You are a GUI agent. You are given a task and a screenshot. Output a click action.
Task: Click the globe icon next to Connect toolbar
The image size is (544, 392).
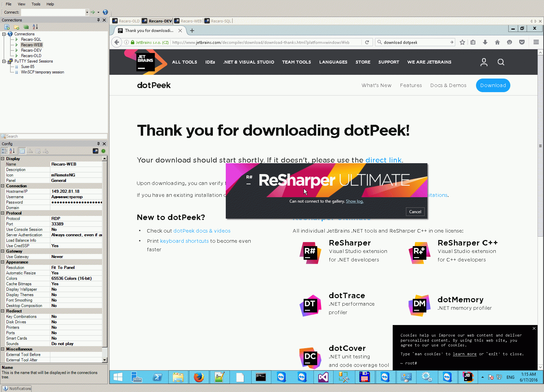(x=105, y=12)
